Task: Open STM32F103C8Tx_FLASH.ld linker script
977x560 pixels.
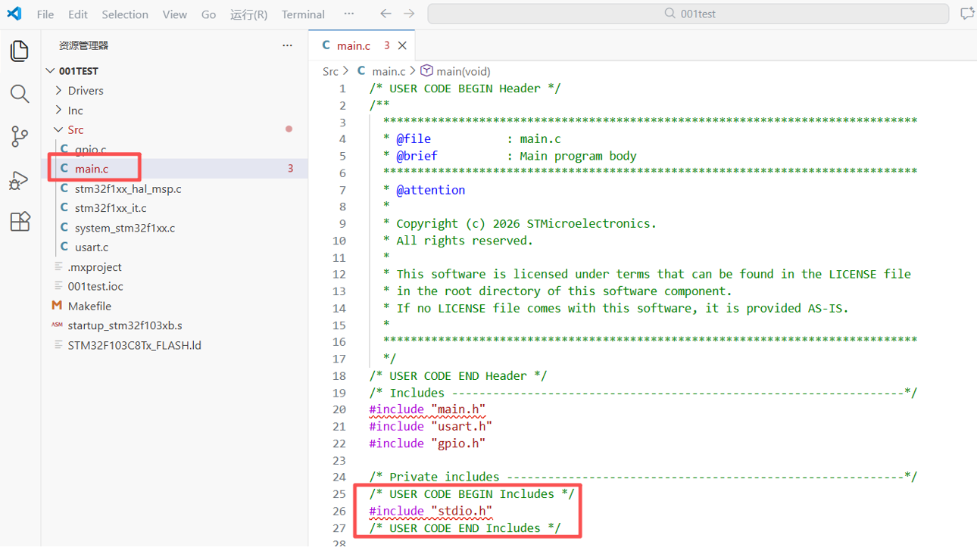Action: coord(175,345)
